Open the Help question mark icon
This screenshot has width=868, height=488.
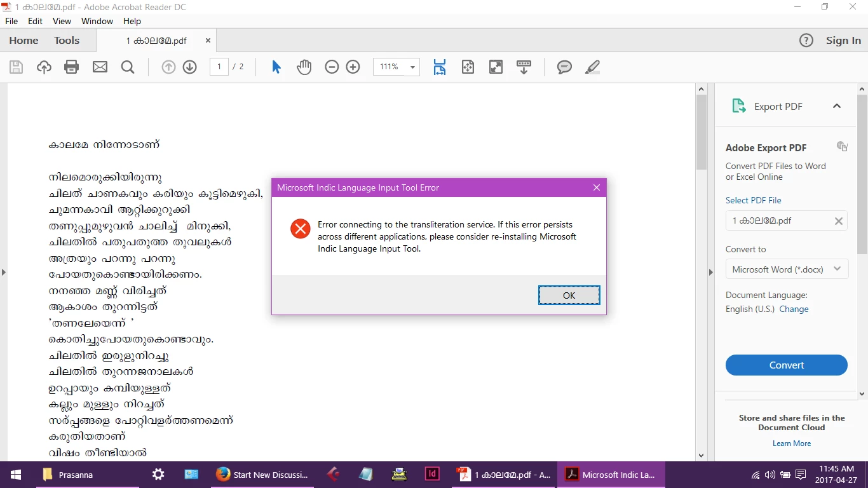point(806,41)
